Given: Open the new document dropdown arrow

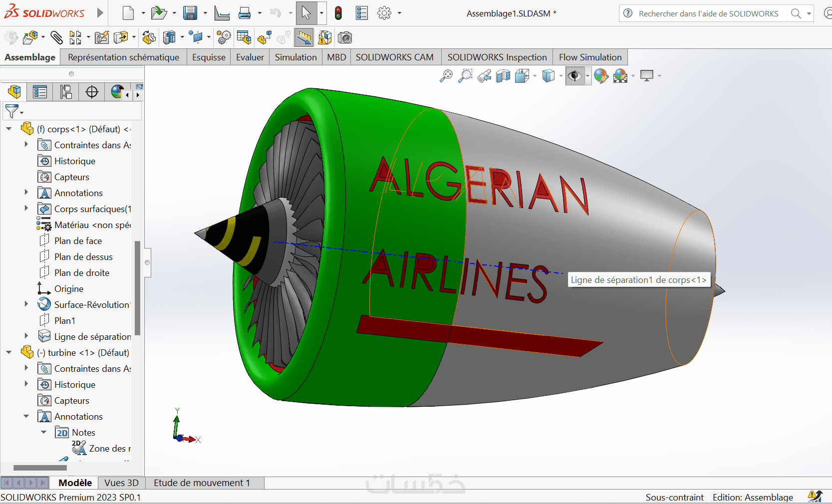Looking at the screenshot, I should click(x=143, y=13).
